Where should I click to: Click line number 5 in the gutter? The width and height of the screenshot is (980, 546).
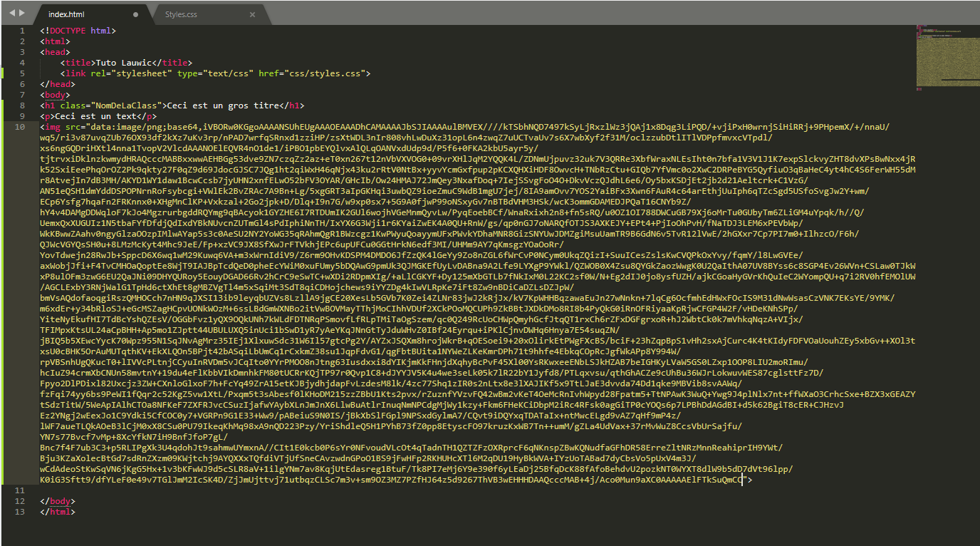(x=22, y=73)
